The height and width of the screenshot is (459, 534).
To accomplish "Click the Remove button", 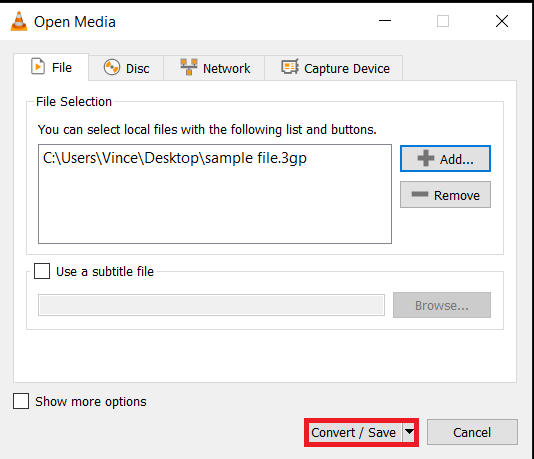I will tap(445, 195).
